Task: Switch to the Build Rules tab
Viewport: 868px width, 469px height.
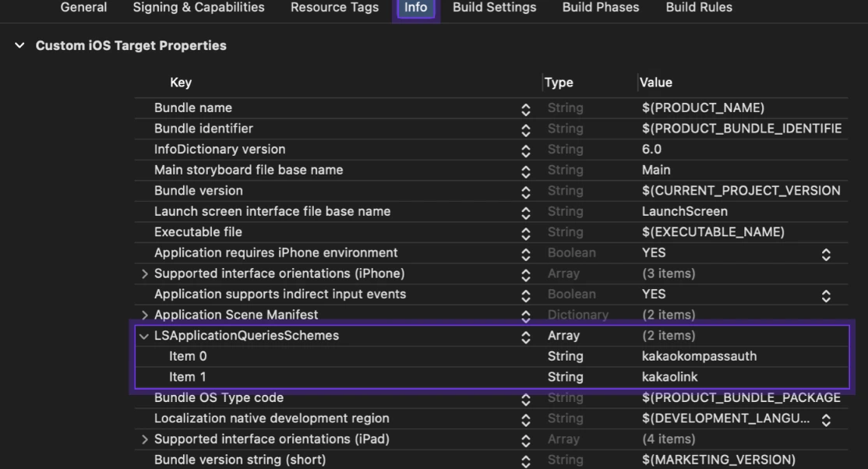Action: point(699,7)
